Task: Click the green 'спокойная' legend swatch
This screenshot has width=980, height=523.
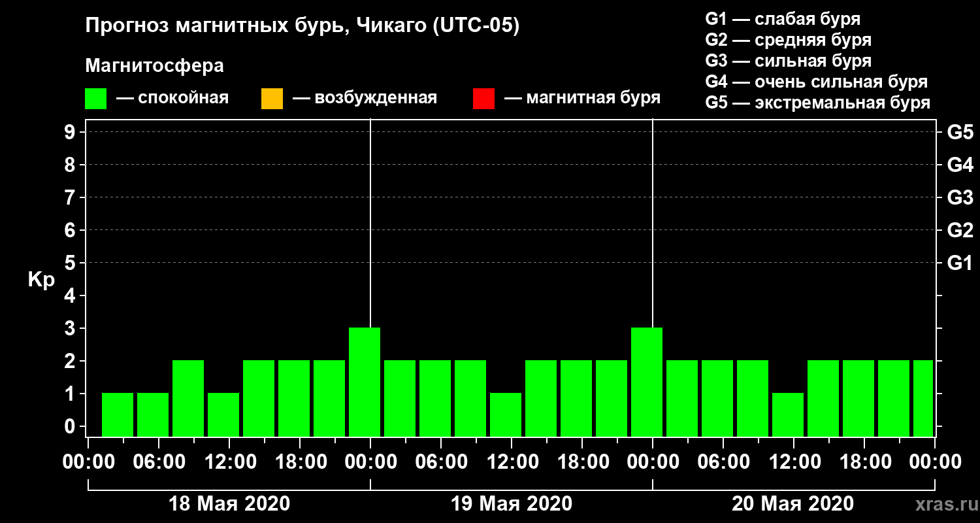Action: coord(95,99)
